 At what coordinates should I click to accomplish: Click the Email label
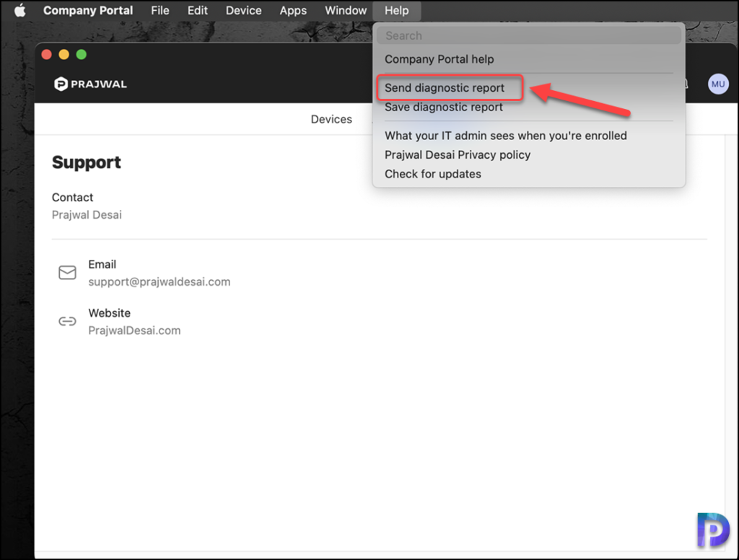[102, 264]
